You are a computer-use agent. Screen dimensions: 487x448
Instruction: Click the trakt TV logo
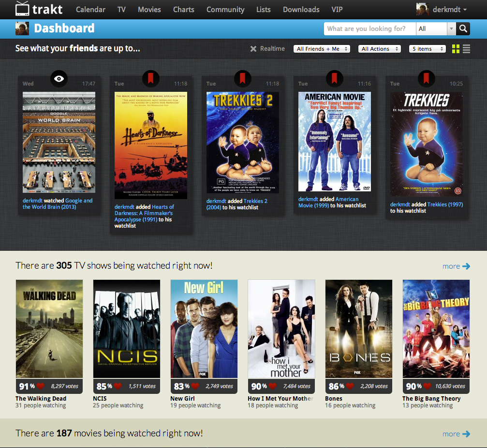(x=39, y=9)
